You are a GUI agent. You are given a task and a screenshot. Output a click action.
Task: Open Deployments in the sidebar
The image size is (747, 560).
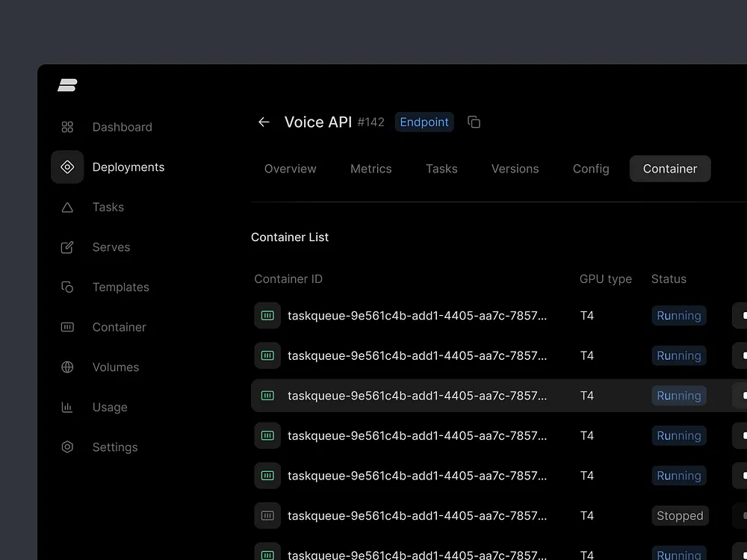pos(128,167)
